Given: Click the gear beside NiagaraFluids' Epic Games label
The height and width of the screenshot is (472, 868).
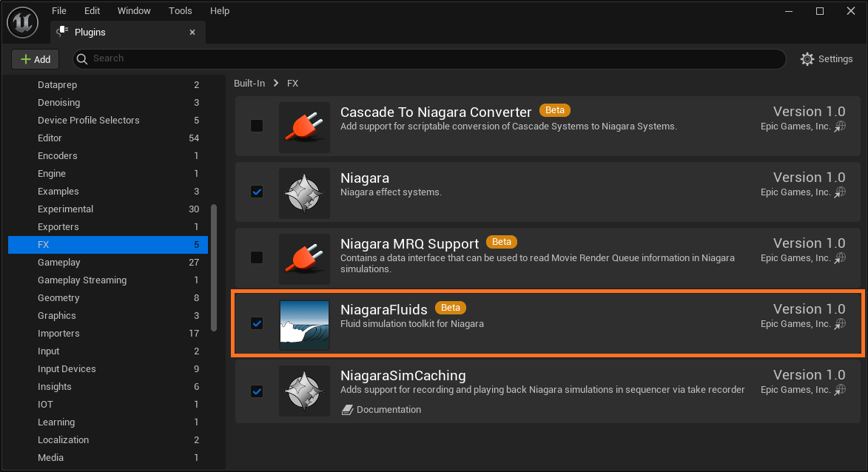Looking at the screenshot, I should point(840,323).
